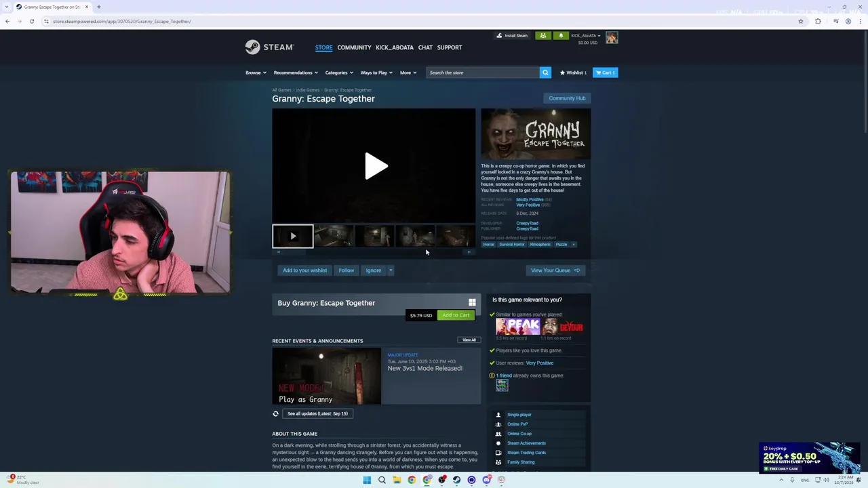Click the Single-player feature link
868x488 pixels.
(519, 415)
